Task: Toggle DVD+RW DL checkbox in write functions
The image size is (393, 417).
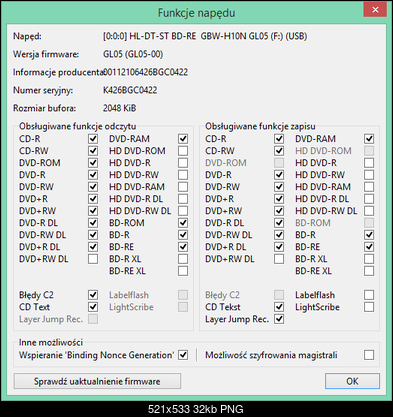Action: click(279, 259)
